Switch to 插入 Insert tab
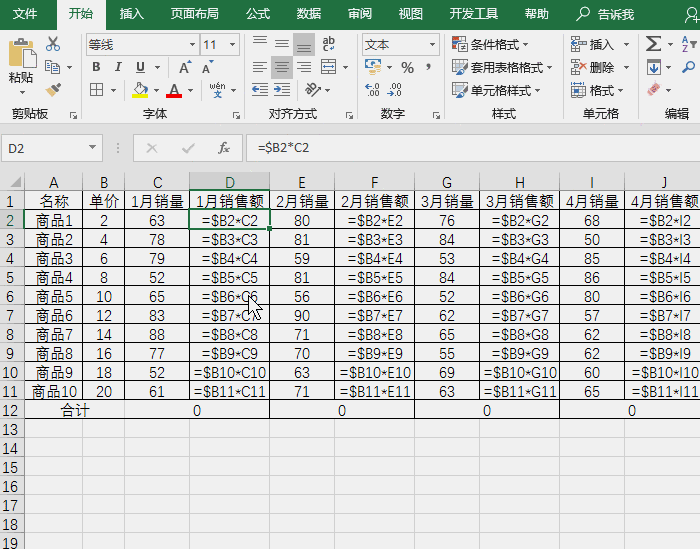 [x=131, y=14]
